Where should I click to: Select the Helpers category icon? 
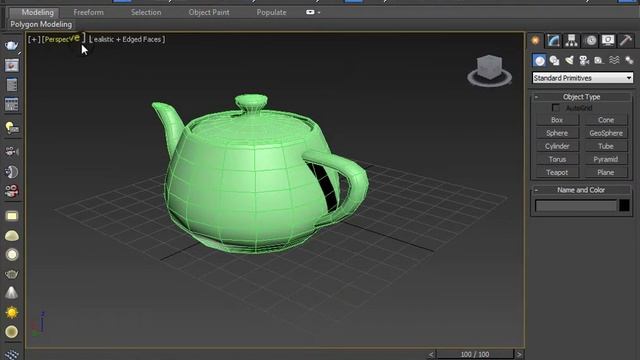click(599, 60)
